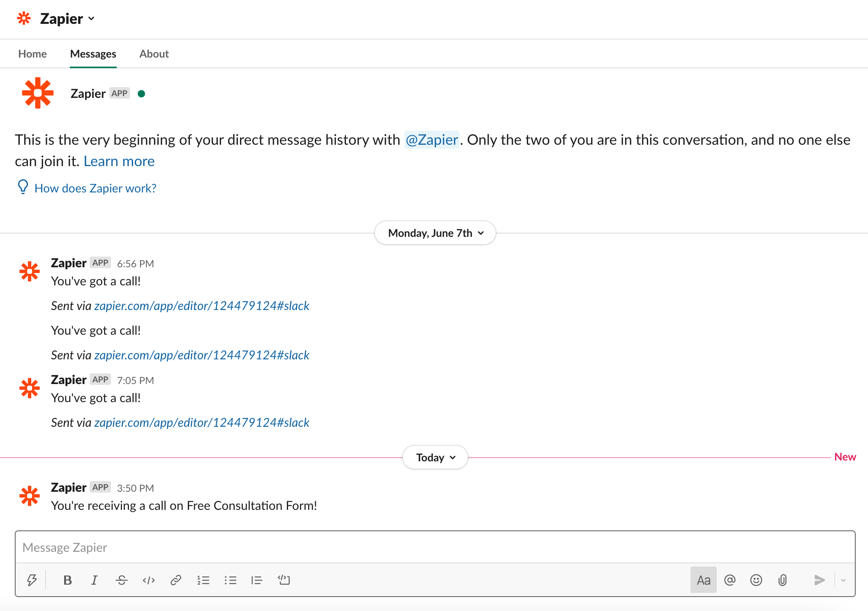Screen dimensions: 868x611
Task: Switch to the Messages tab
Action: pyautogui.click(x=93, y=54)
